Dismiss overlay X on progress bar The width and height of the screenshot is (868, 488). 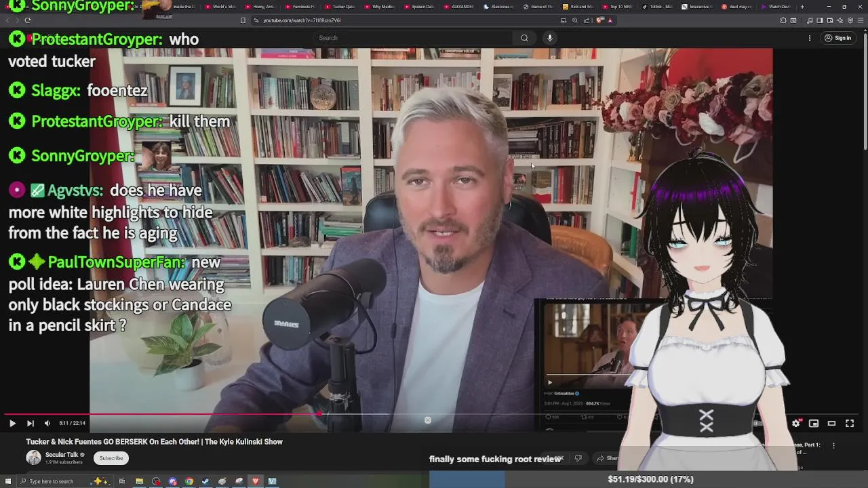pyautogui.click(x=428, y=420)
